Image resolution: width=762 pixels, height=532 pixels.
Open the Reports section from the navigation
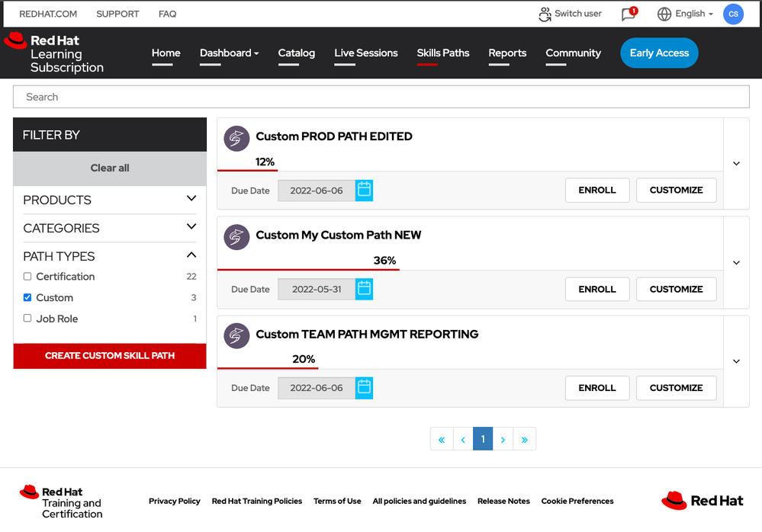pyautogui.click(x=506, y=53)
